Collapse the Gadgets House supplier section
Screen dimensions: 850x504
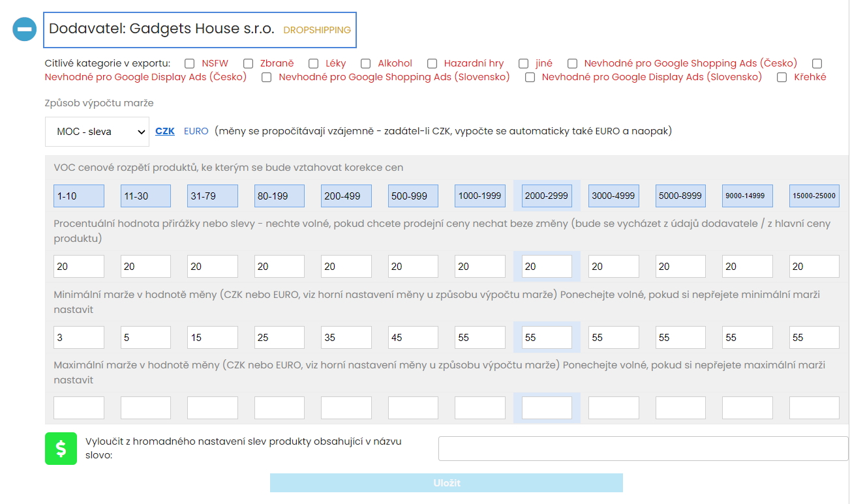[x=25, y=29]
